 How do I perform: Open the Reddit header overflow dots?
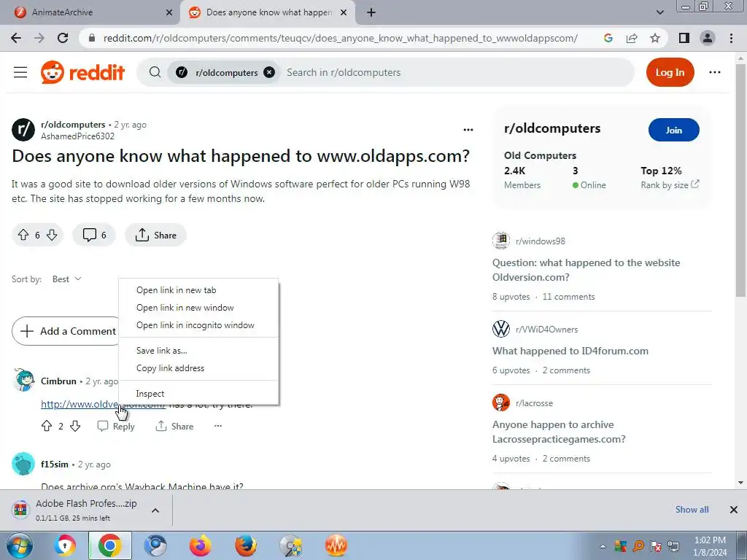[715, 72]
